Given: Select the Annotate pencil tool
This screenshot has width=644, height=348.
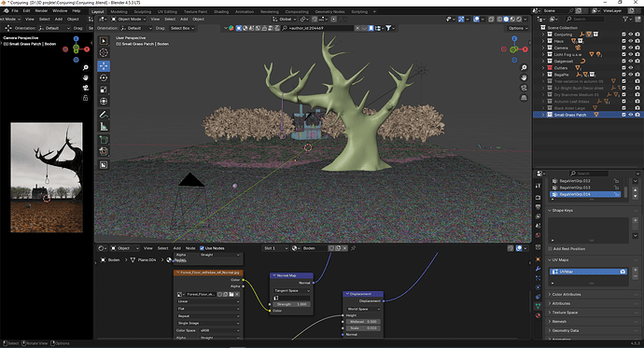Looking at the screenshot, I should (x=104, y=115).
